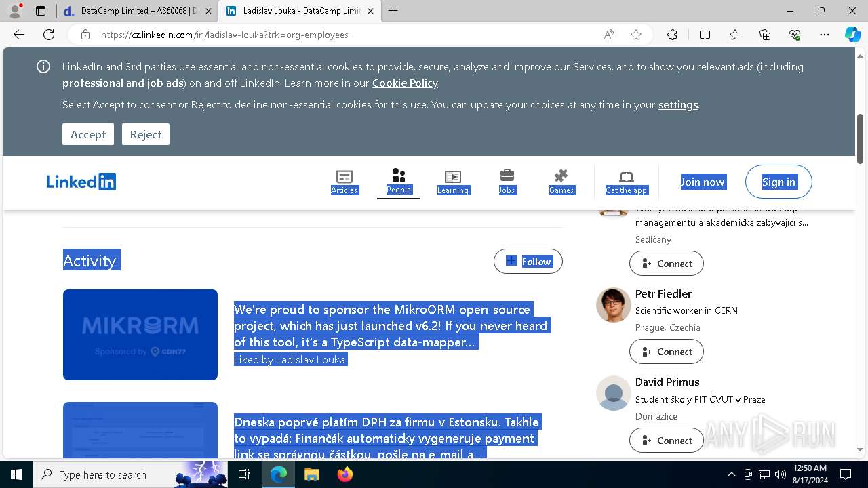
Task: Connect with the person from Sedlčany
Action: pyautogui.click(x=667, y=264)
